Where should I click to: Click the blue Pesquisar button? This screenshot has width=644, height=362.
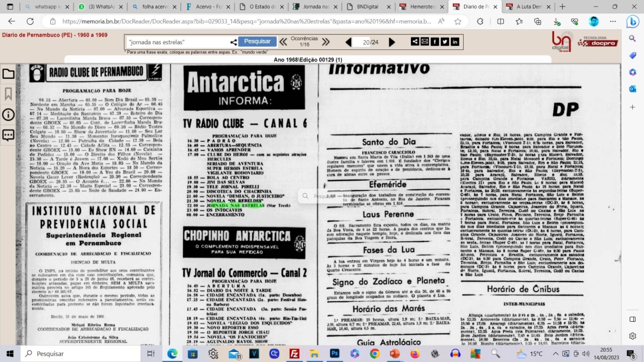point(257,41)
